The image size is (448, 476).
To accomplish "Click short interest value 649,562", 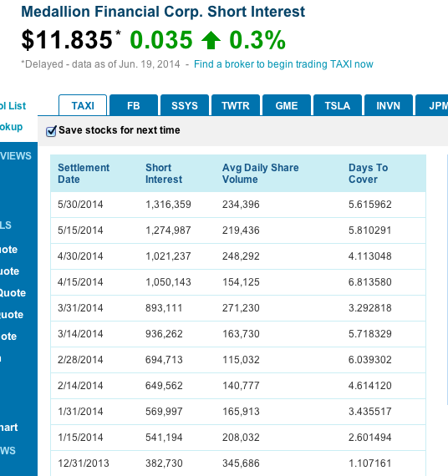I will [164, 386].
